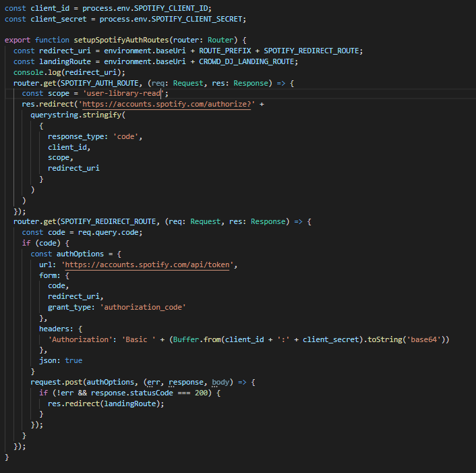Click the setupSpotifyAuthRoutes function name

point(121,40)
